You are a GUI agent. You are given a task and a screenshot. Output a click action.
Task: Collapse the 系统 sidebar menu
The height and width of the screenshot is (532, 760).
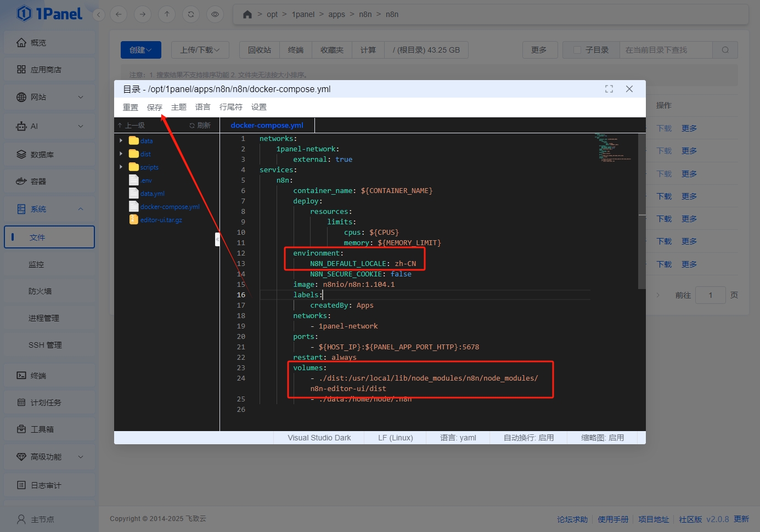pos(49,209)
